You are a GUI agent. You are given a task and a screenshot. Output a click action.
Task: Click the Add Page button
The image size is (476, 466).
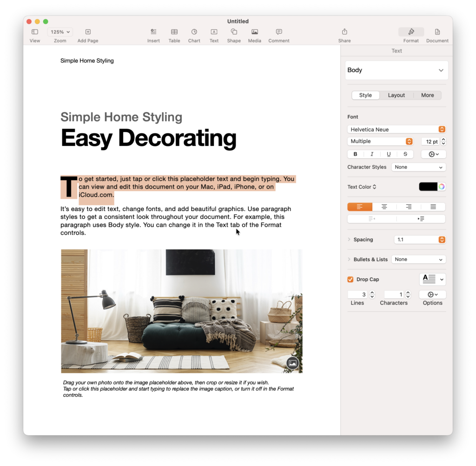[87, 33]
